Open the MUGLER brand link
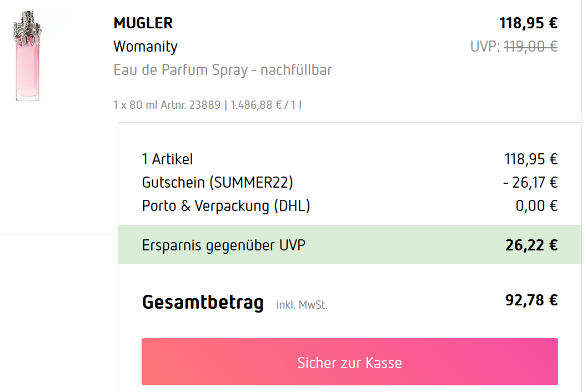The height and width of the screenshot is (392, 587). click(x=143, y=23)
